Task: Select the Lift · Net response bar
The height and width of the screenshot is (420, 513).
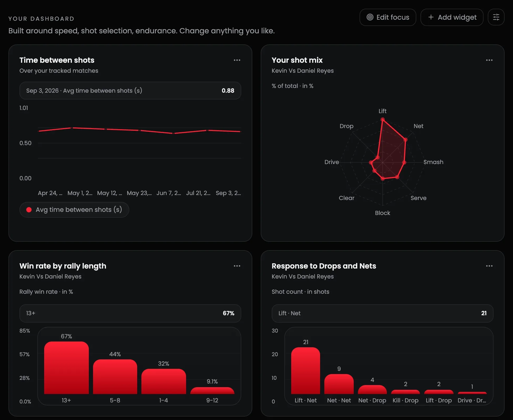Action: (305, 370)
